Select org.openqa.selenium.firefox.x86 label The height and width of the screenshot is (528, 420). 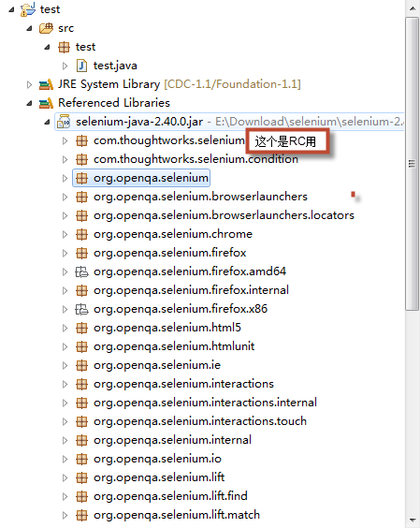(x=181, y=309)
